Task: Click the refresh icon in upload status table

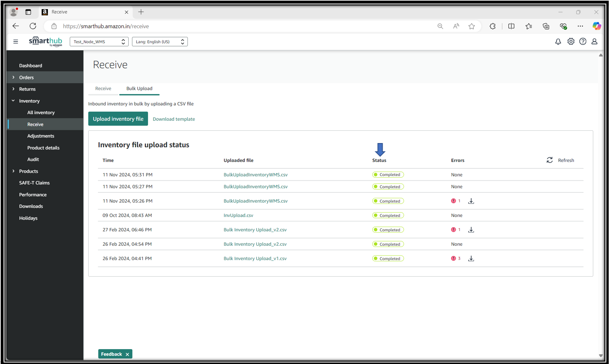Action: (550, 160)
